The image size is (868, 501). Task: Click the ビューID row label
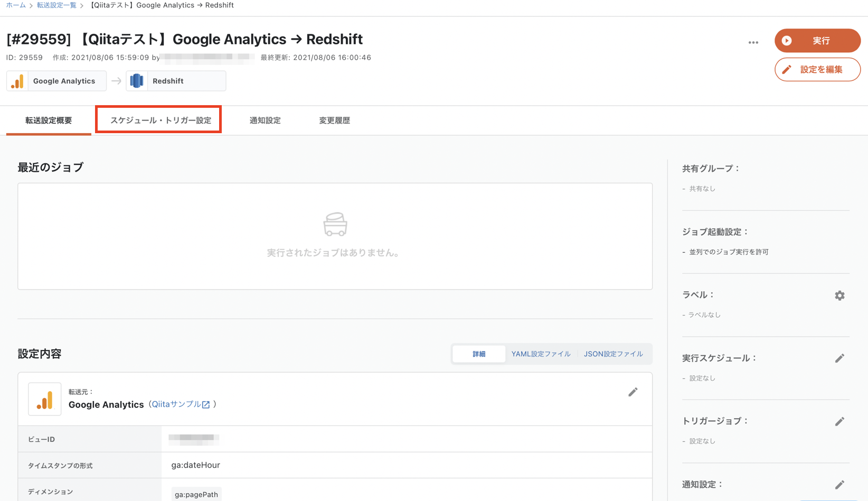coord(41,439)
